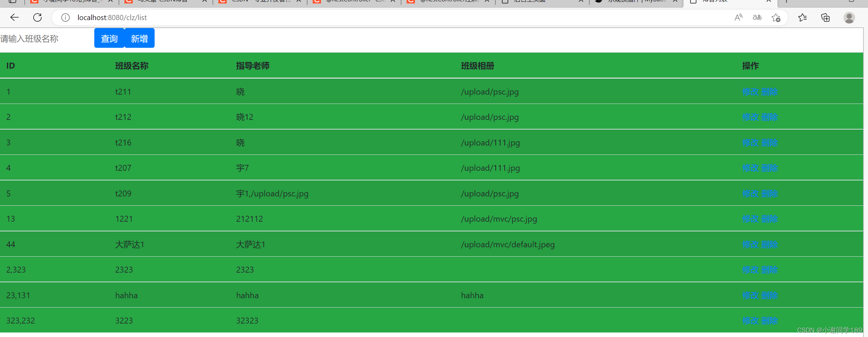Activate the Read aloud icon in address bar
868x337 pixels.
click(x=739, y=17)
